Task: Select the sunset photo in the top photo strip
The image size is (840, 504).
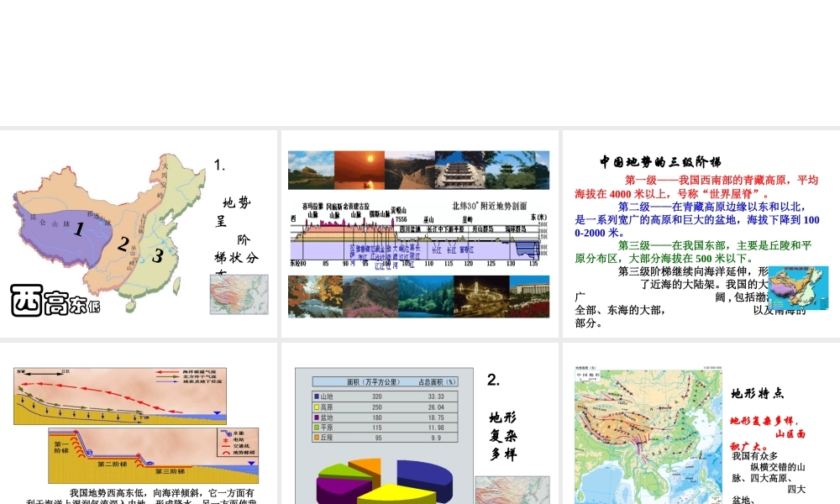Action: click(x=360, y=171)
